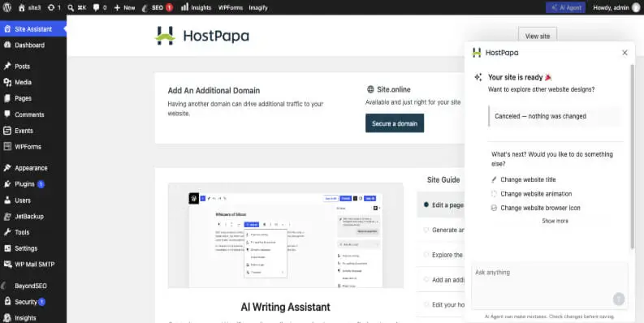Image resolution: width=644 pixels, height=323 pixels.
Task: Click the Add An Additional Domain heading
Action: pos(214,91)
